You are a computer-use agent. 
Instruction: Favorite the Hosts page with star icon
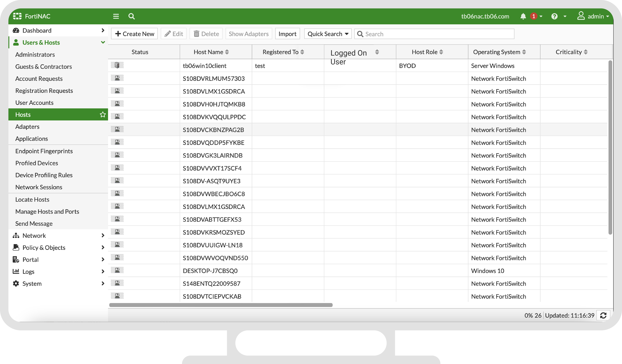coord(103,115)
